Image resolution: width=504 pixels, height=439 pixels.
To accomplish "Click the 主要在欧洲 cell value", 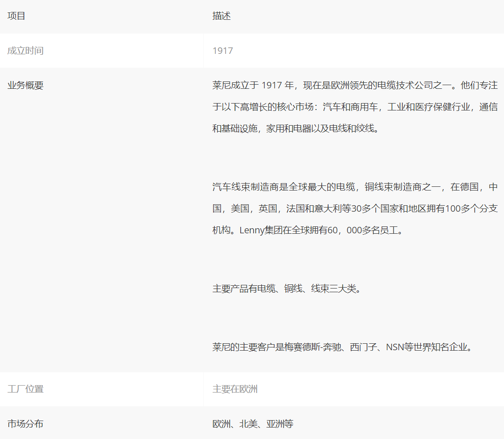I will tap(235, 389).
